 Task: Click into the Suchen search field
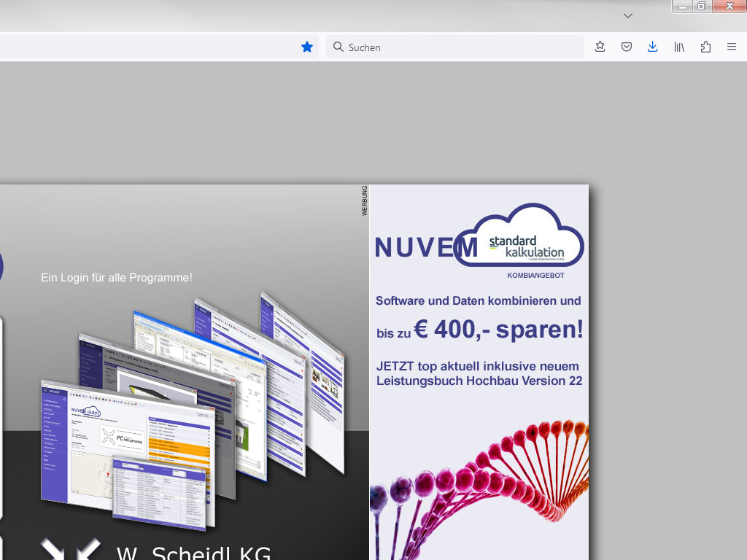pyautogui.click(x=454, y=47)
